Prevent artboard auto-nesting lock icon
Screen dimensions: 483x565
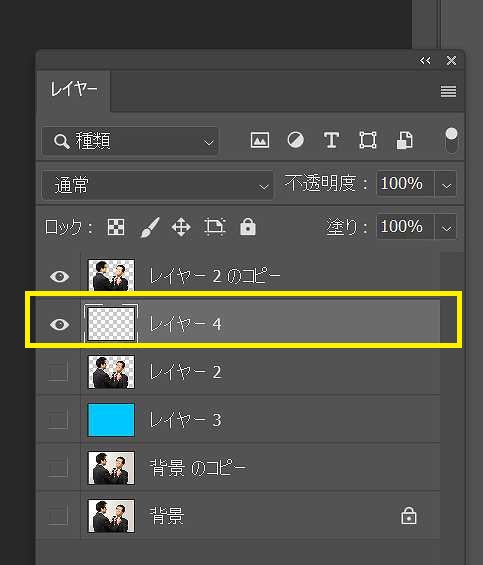pos(215,227)
